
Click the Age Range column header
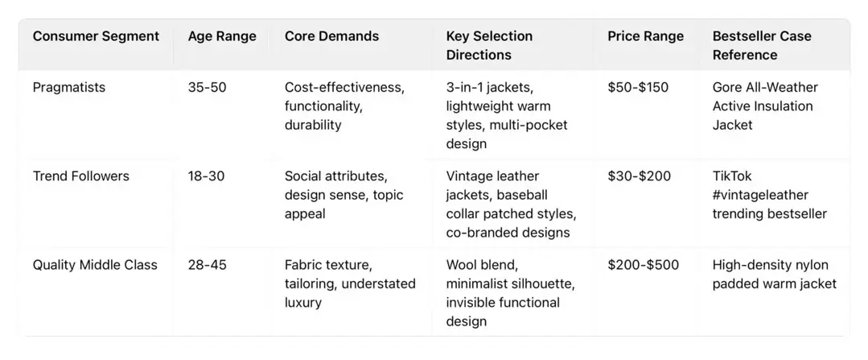click(222, 36)
